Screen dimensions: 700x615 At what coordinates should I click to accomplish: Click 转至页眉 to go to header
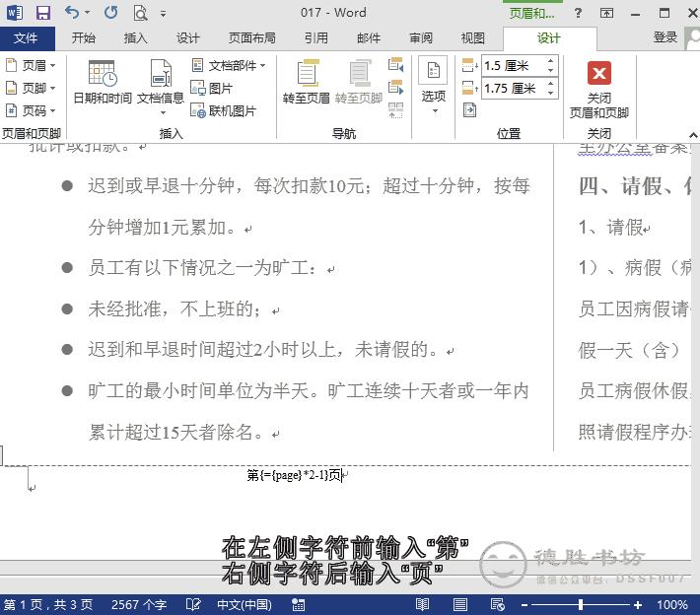[307, 82]
